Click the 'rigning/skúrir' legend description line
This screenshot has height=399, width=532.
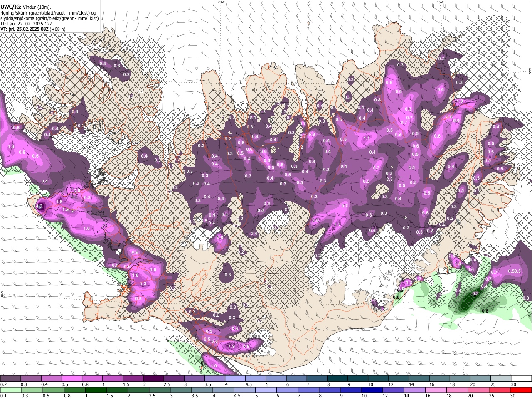click(x=48, y=13)
